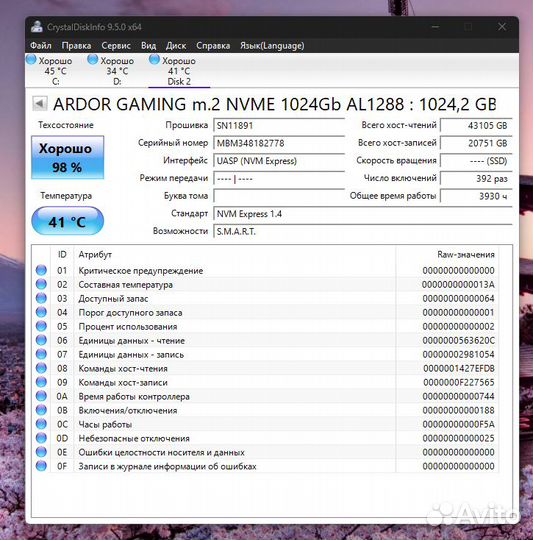This screenshot has height=540, width=533.
Task: Open the Диск menu
Action: 176,45
